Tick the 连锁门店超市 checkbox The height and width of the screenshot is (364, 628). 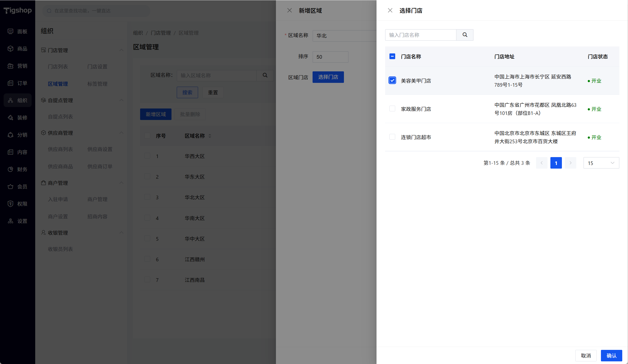tap(392, 137)
